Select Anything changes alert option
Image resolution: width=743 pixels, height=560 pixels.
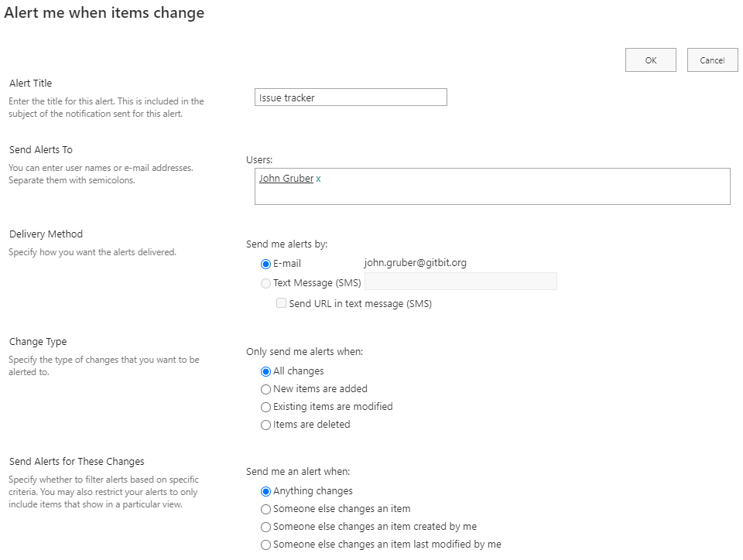pyautogui.click(x=265, y=490)
